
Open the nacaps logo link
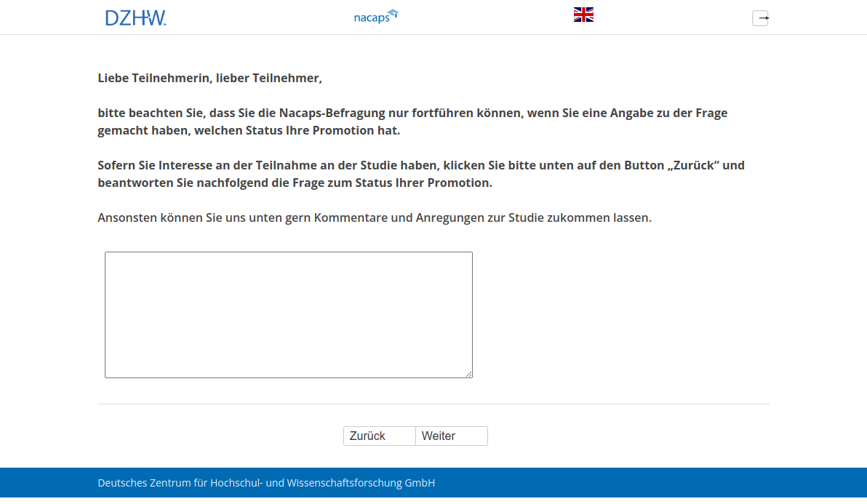[372, 17]
